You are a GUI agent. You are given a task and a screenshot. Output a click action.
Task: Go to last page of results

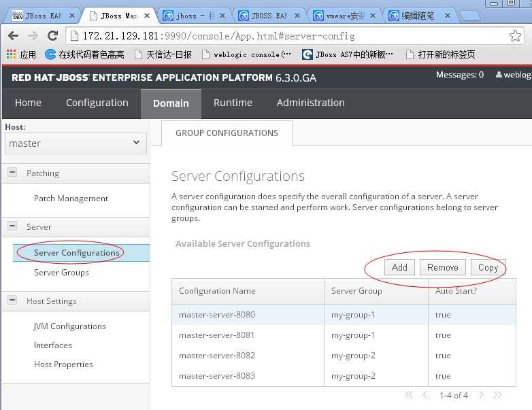tap(497, 395)
